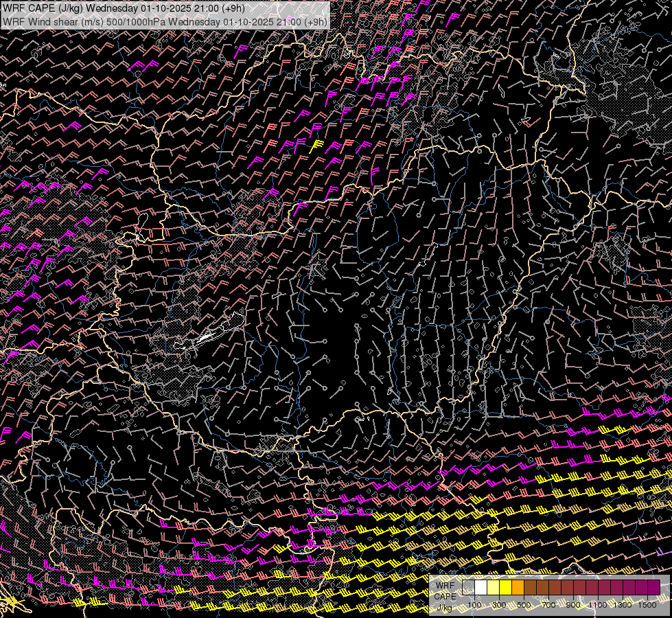Click the WRF Wind shear 500/1000hPa title line
The image size is (672, 618).
click(165, 21)
